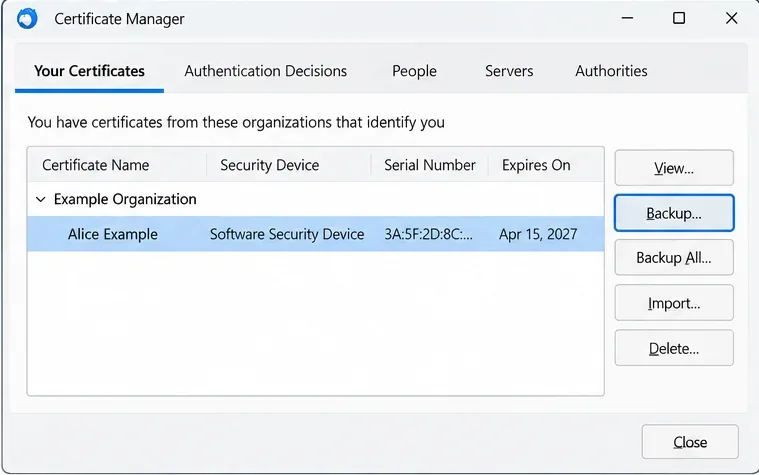
Task: Click the window X close icon
Action: point(731,18)
